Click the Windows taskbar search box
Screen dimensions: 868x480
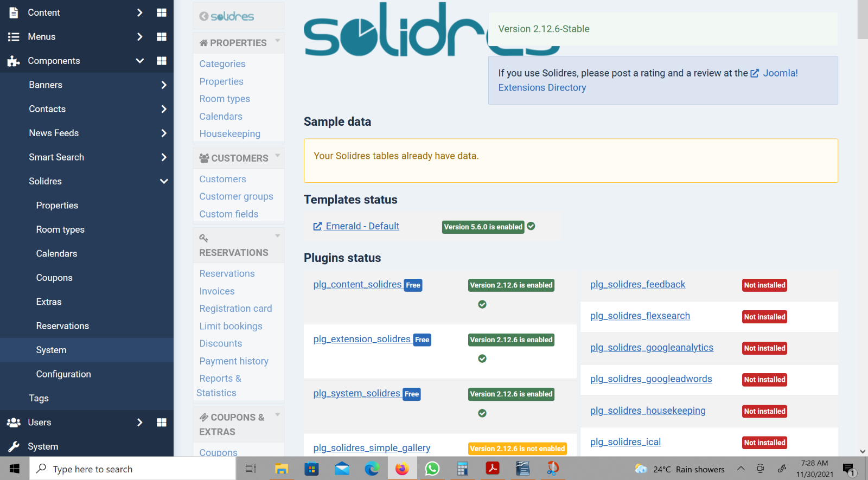coord(133,469)
